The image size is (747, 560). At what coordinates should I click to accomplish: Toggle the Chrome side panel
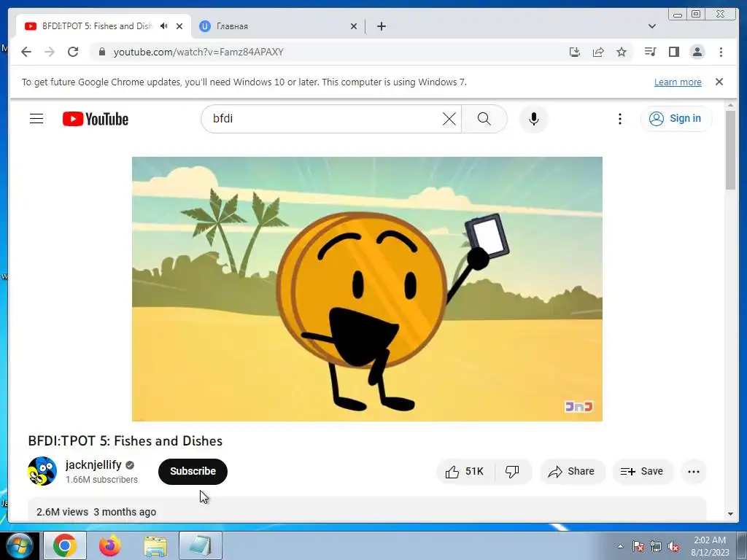click(x=673, y=52)
